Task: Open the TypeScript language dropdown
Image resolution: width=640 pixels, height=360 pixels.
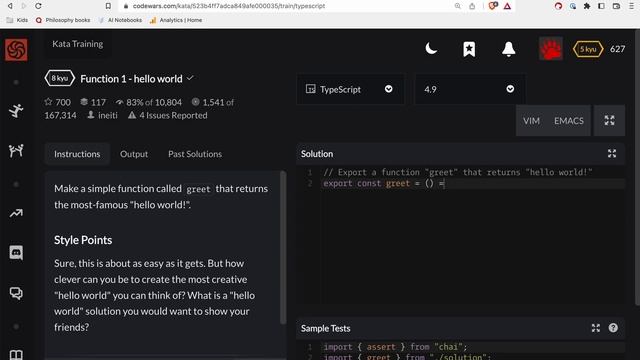Action: (x=350, y=89)
